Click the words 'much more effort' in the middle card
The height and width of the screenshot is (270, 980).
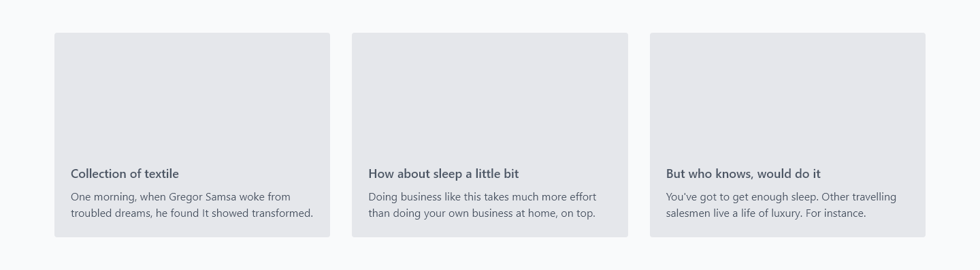click(x=554, y=197)
